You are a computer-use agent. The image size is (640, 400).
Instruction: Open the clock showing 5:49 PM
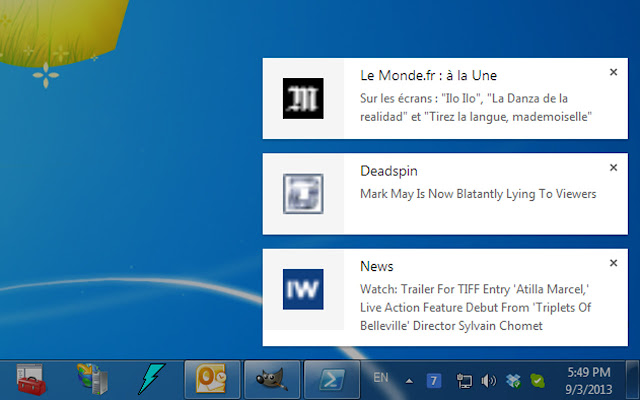pyautogui.click(x=589, y=380)
